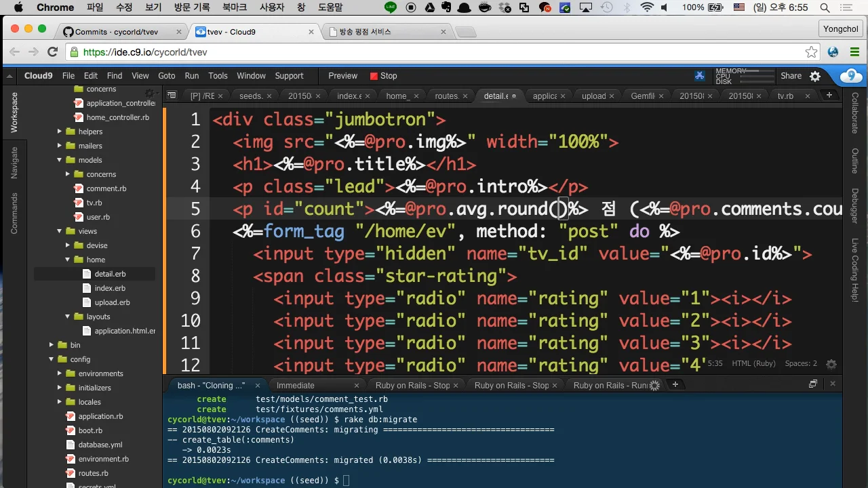Open workspace tree settings gear

pyautogui.click(x=150, y=92)
